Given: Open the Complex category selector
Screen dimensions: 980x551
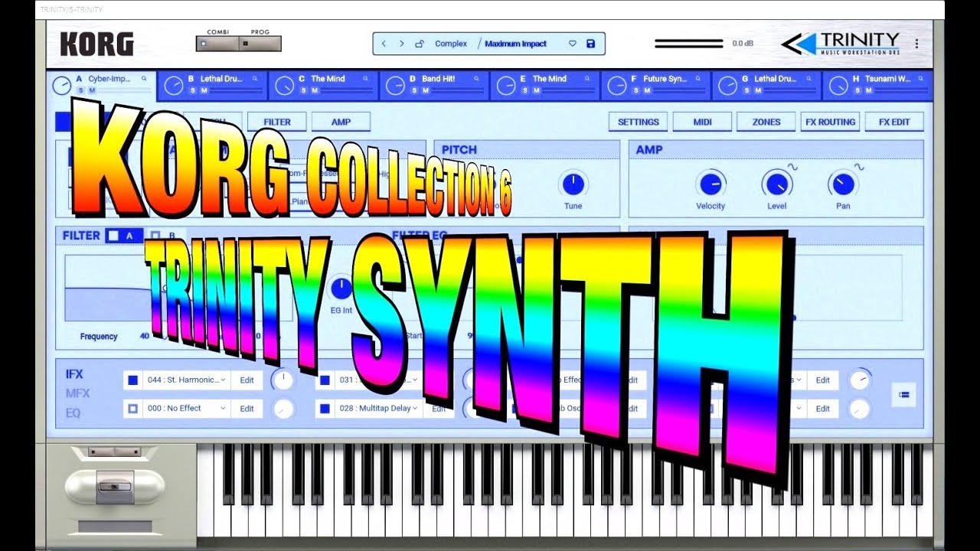Looking at the screenshot, I should click(451, 44).
